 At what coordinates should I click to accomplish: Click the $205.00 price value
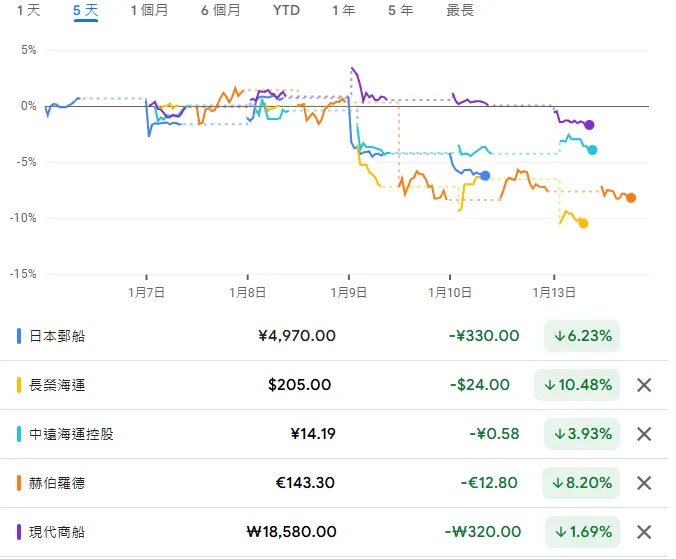point(300,385)
